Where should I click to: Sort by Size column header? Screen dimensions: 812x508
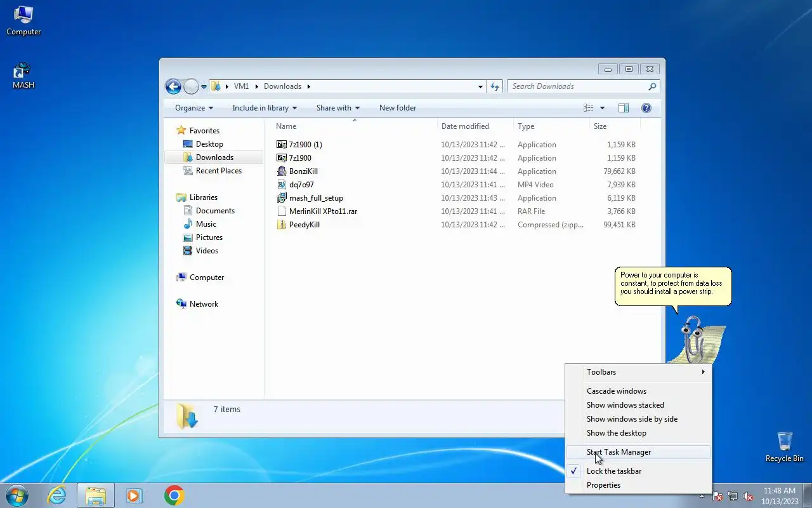pos(614,126)
